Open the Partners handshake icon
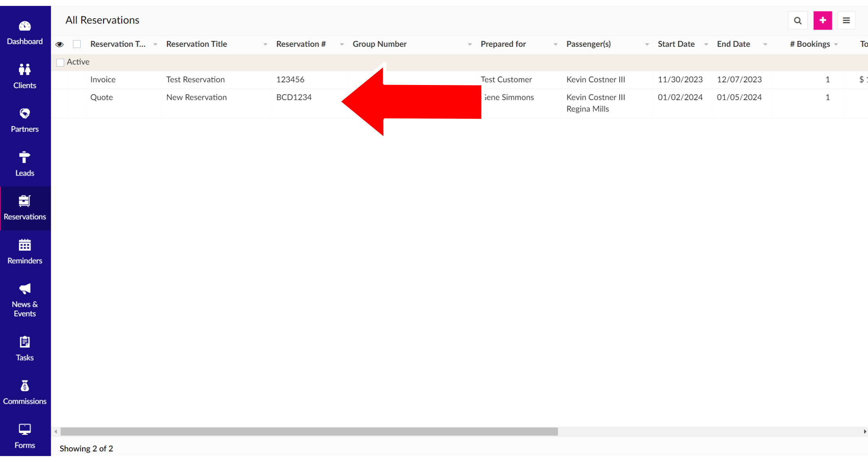Image resolution: width=868 pixels, height=462 pixels. [x=25, y=114]
